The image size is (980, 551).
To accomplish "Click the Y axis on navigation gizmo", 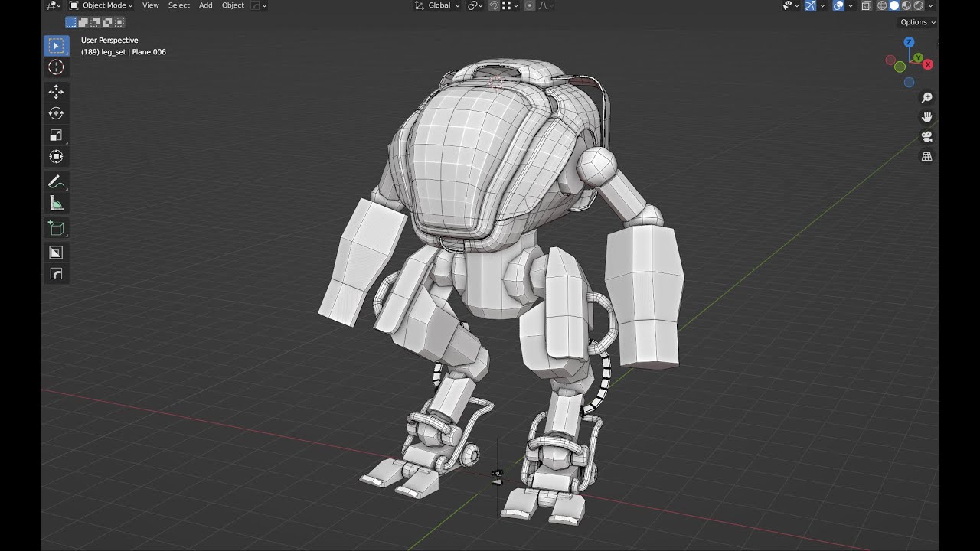I will (x=918, y=58).
